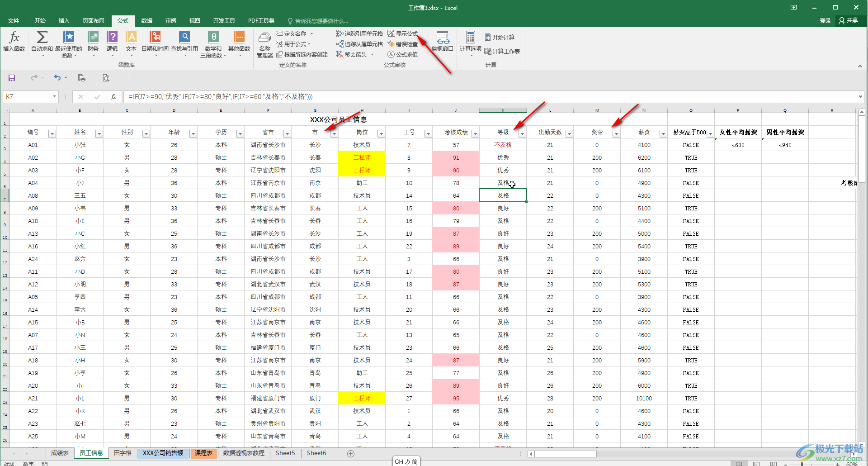
Task: Select the 课程表 sheet tab
Action: tap(203, 453)
